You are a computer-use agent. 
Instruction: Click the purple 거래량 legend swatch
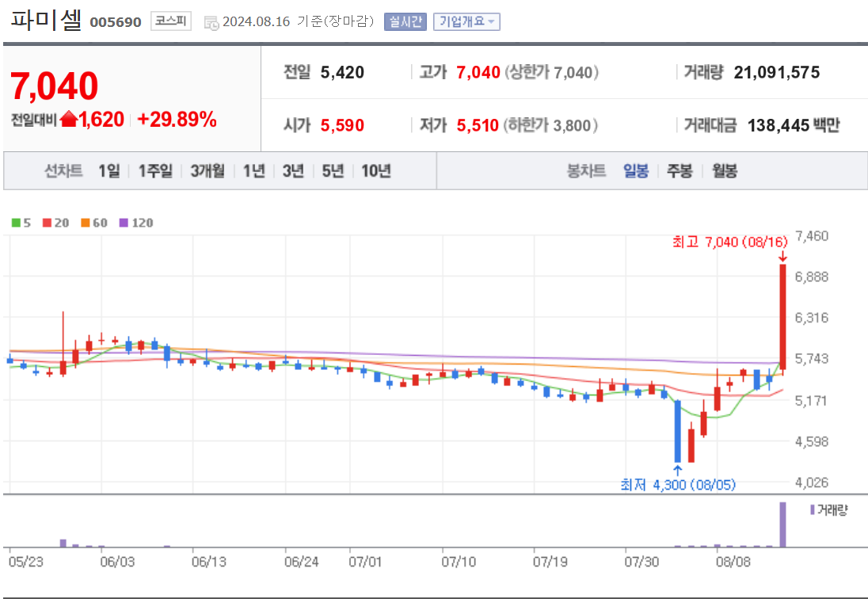point(813,510)
